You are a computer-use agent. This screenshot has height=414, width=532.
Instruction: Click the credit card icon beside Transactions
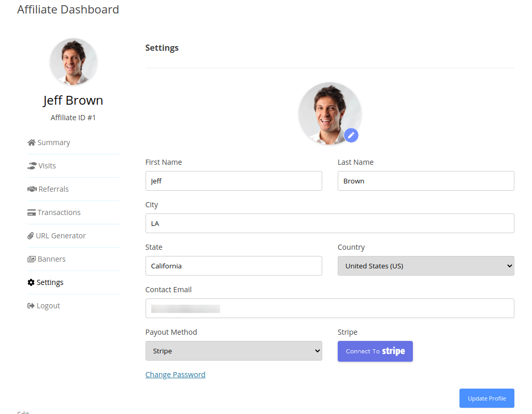point(32,212)
